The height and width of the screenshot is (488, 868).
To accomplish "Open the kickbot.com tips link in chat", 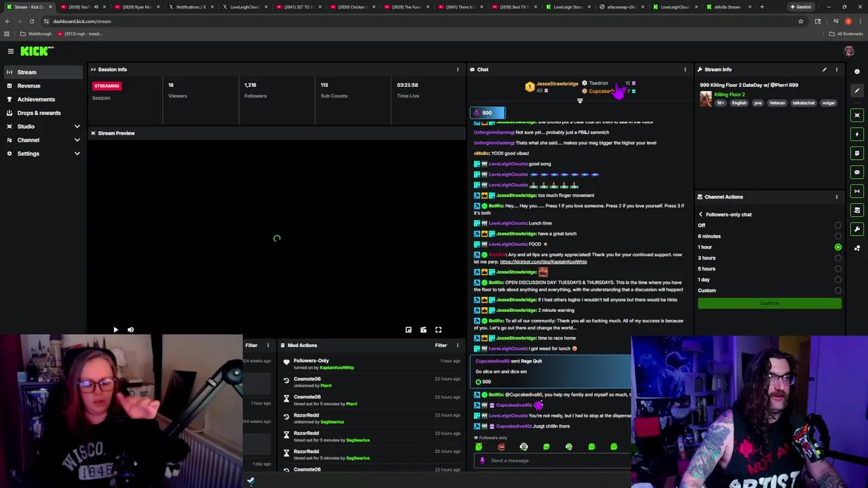I will pos(543,262).
